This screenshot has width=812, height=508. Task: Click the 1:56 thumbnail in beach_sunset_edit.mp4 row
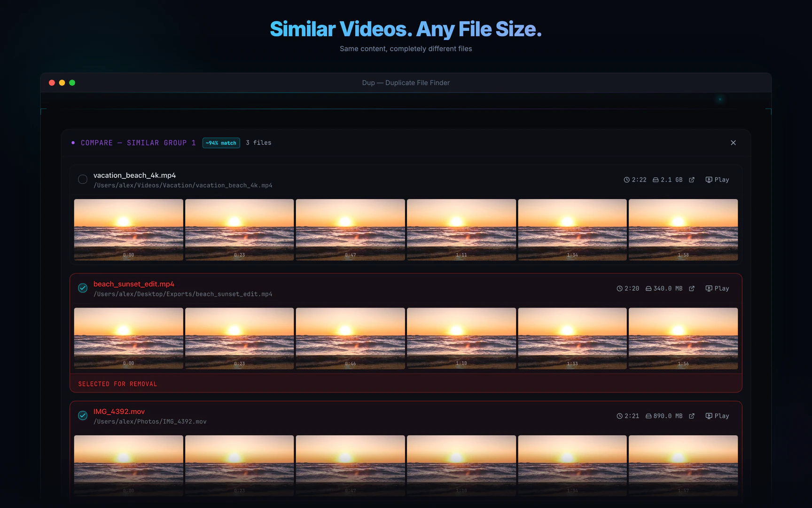[x=683, y=338]
